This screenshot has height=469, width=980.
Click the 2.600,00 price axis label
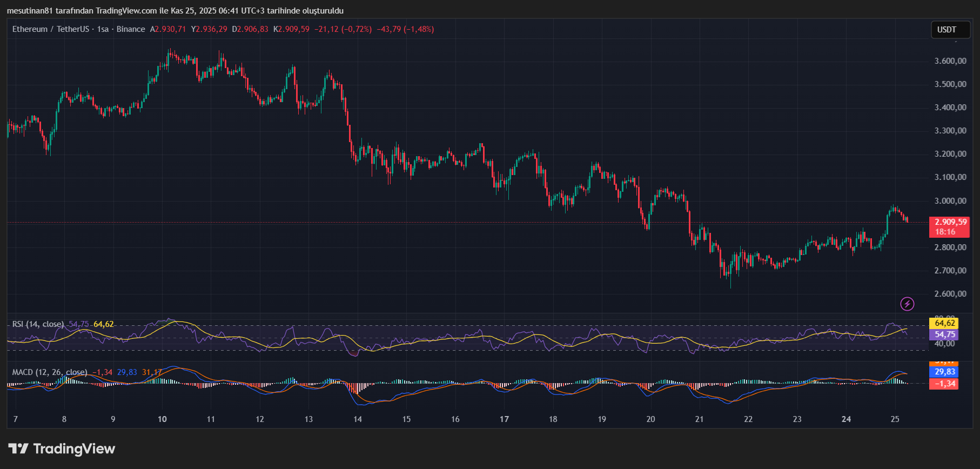pos(950,294)
